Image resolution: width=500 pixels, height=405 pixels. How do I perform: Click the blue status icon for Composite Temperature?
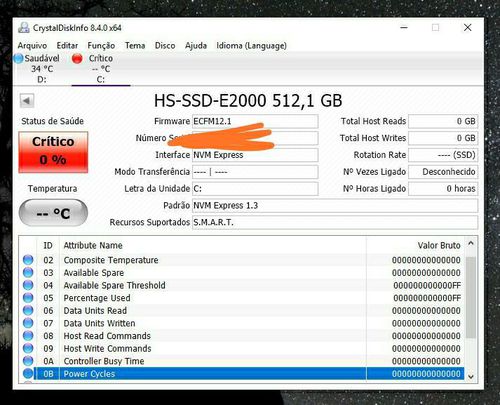pos(28,260)
